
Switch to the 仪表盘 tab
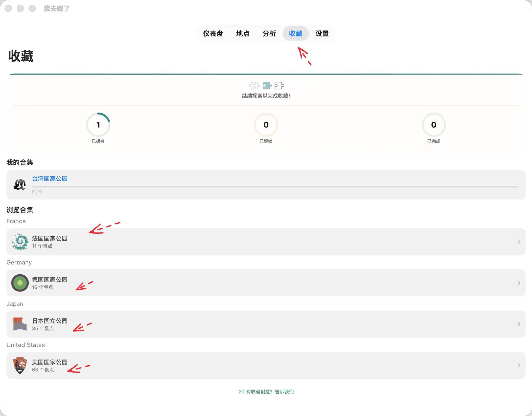tap(213, 34)
